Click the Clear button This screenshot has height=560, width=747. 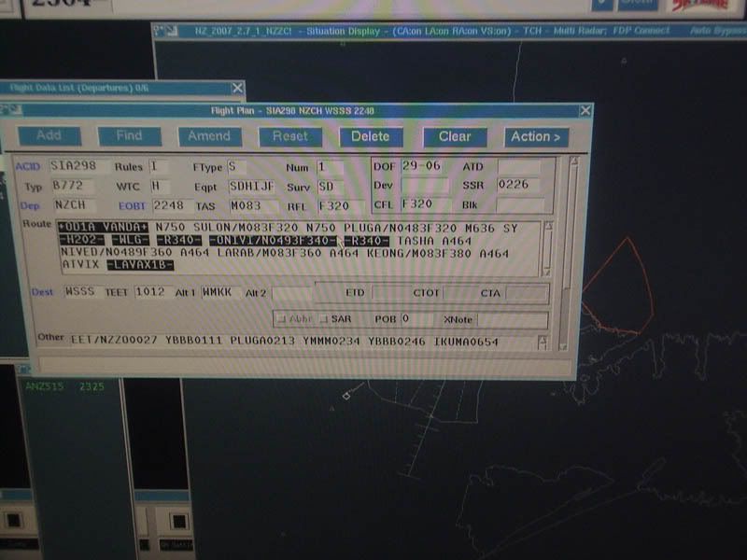click(455, 135)
